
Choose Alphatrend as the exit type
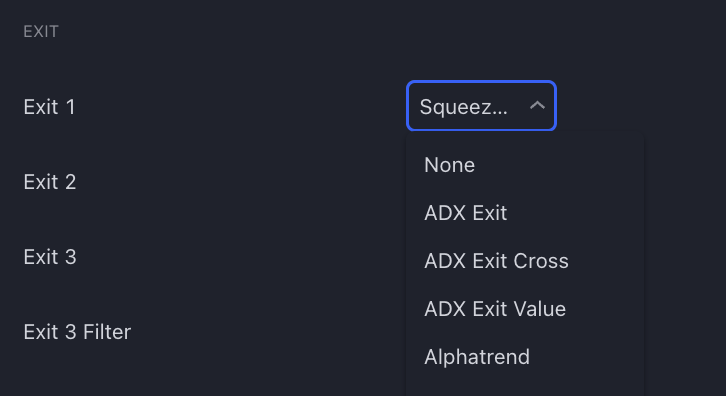(x=525, y=357)
